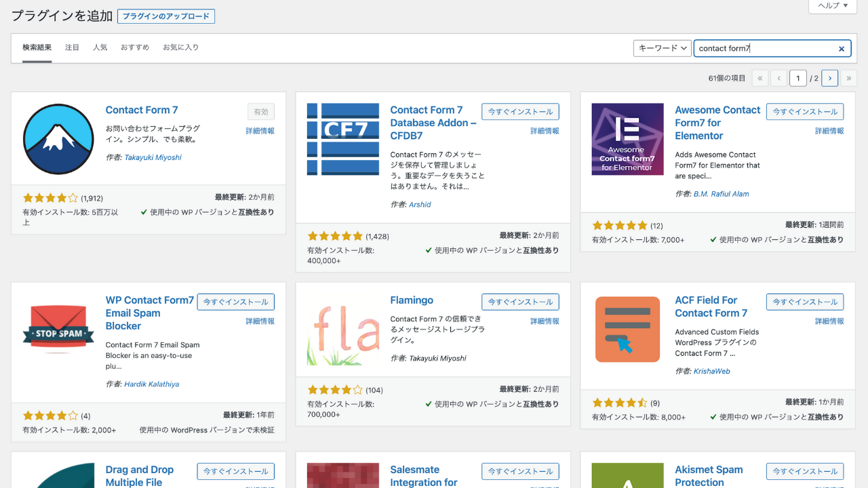This screenshot has height=488, width=868.
Task: Switch to the 注目 tab
Action: point(72,47)
